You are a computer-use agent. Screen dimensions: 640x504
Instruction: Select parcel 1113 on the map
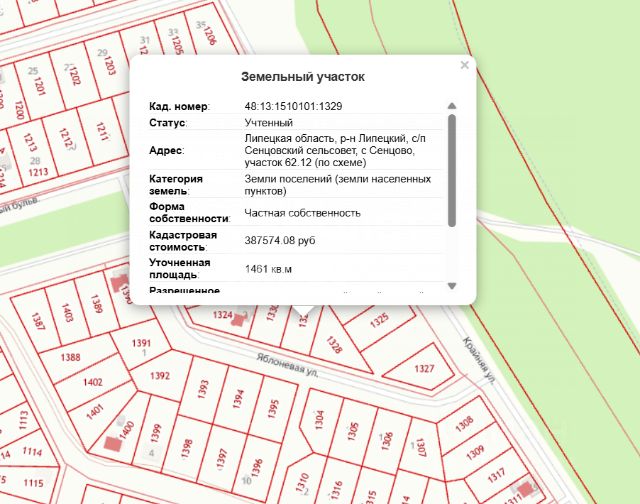23,421
